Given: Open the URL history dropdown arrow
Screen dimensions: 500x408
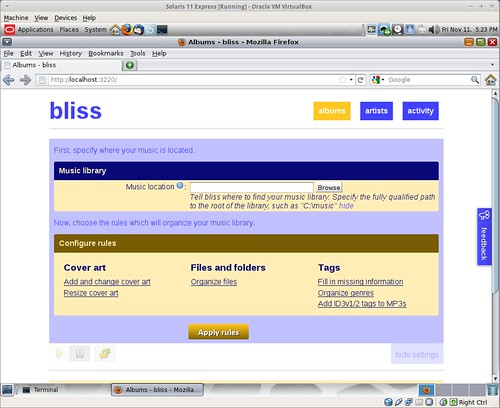Looking at the screenshot, I should pos(351,80).
